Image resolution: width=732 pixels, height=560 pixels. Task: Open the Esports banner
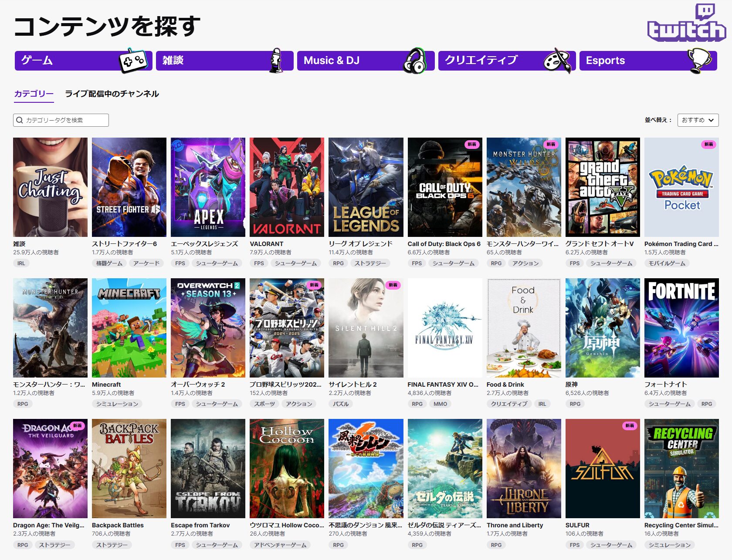(x=648, y=61)
